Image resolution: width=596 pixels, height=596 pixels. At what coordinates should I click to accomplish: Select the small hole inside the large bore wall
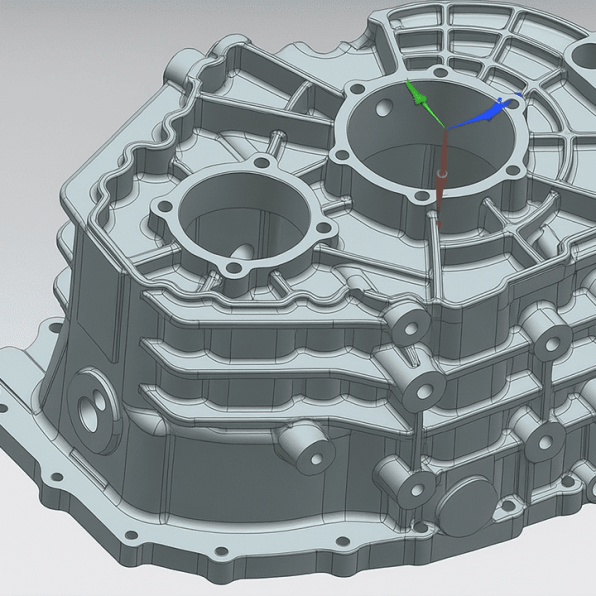point(385,108)
